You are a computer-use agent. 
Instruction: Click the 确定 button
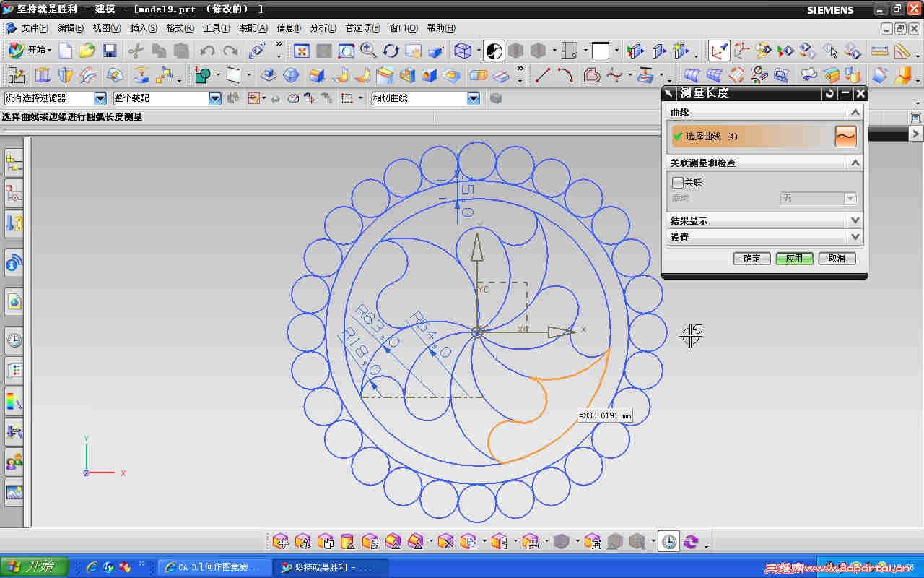pyautogui.click(x=752, y=258)
